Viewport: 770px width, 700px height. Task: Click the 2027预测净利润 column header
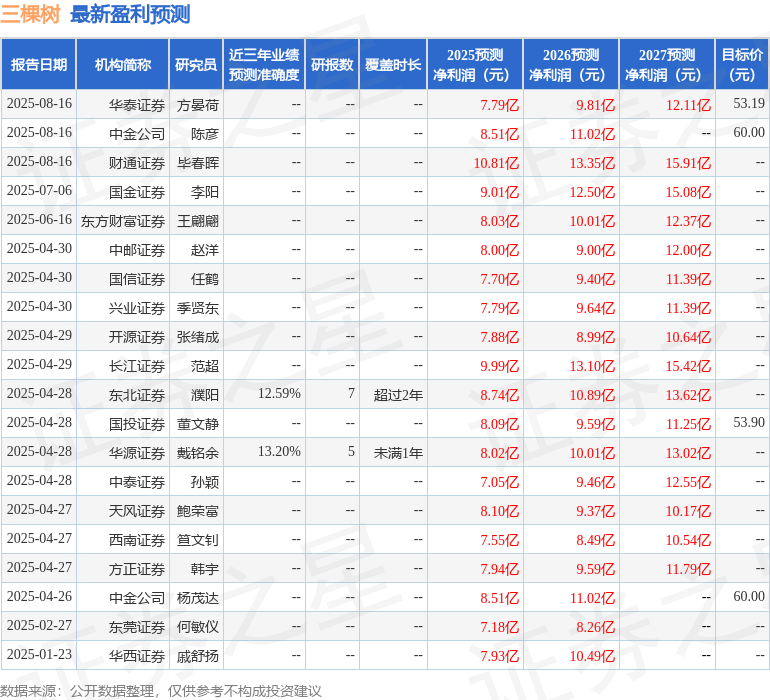666,65
